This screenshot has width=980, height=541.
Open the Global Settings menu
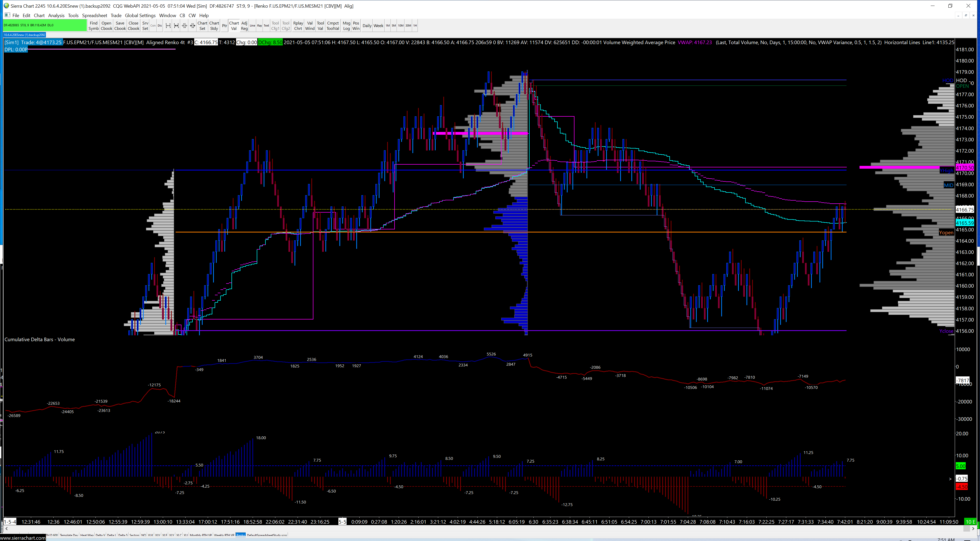[x=140, y=16]
